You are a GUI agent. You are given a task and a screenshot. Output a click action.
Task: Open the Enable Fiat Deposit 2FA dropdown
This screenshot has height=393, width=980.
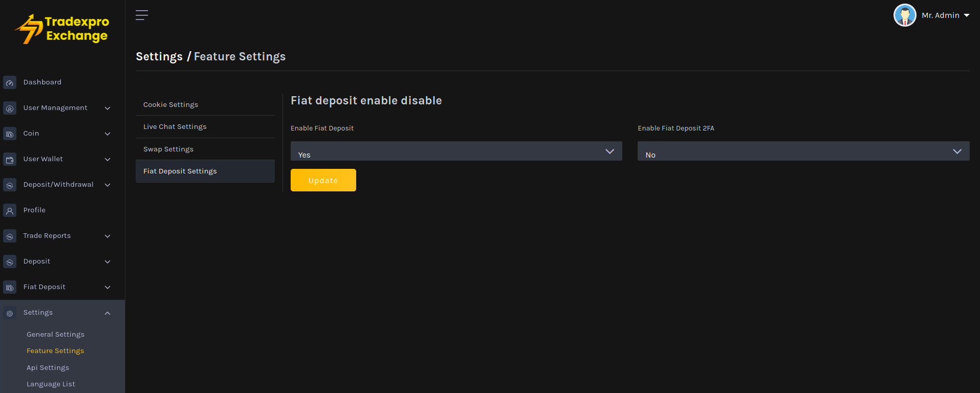point(803,151)
